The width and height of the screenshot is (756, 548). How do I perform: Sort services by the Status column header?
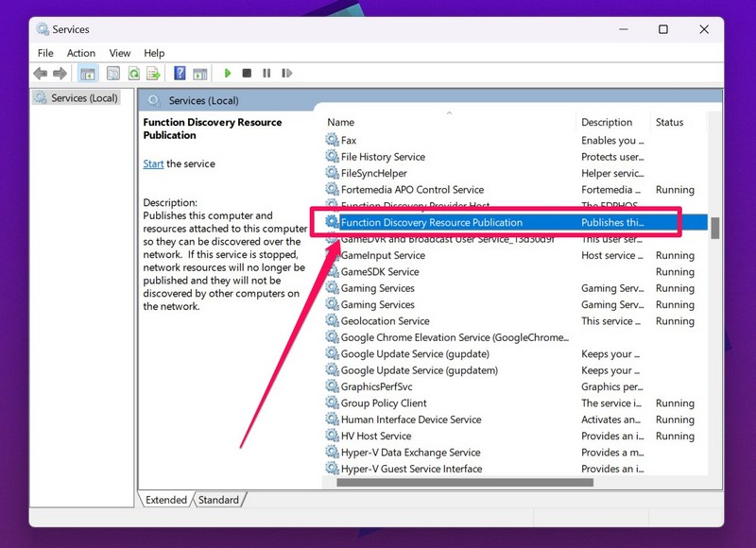[x=669, y=122]
